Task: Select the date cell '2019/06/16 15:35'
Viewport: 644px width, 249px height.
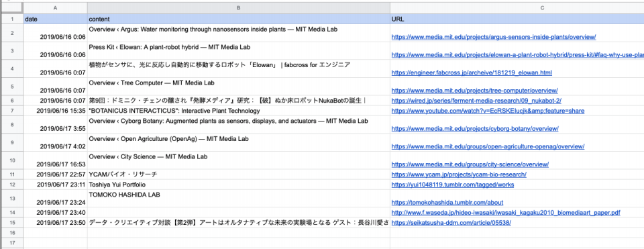Action: [55, 111]
